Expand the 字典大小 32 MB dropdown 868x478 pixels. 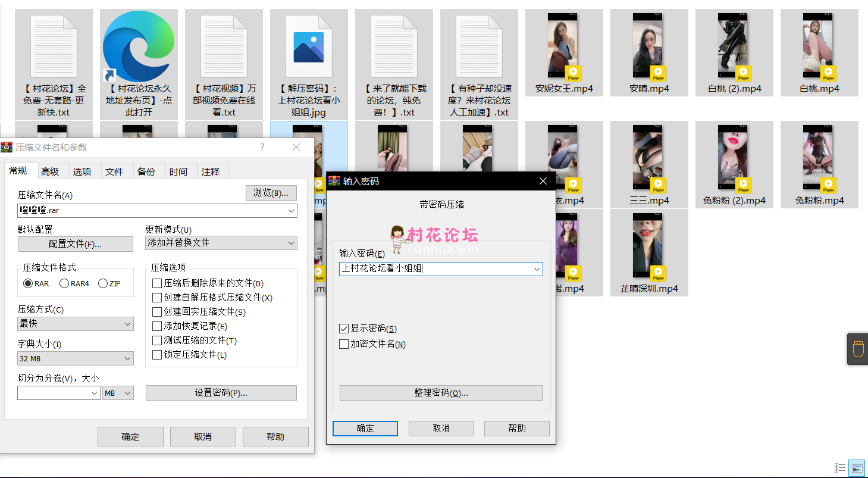point(76,359)
